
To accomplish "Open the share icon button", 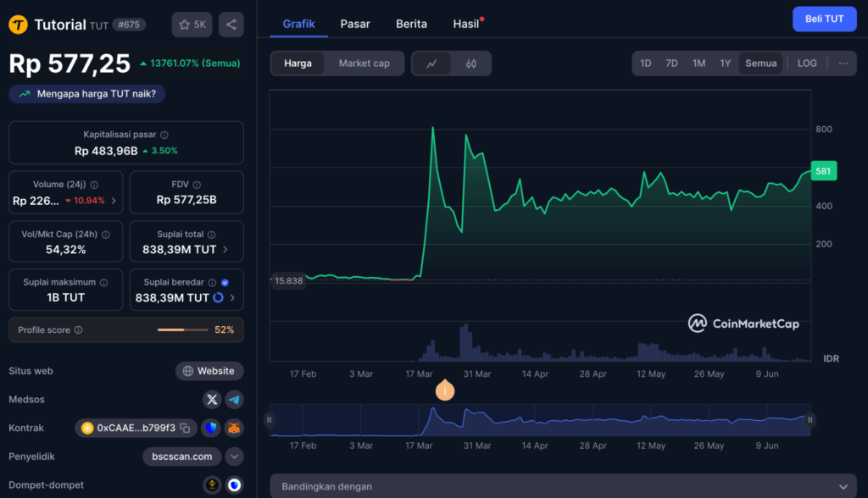I will click(x=231, y=25).
